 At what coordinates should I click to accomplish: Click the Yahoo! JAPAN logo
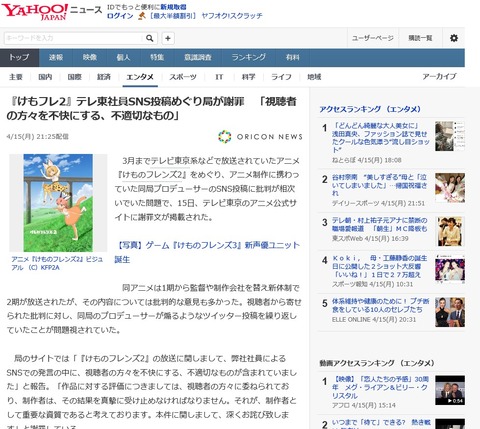point(35,12)
